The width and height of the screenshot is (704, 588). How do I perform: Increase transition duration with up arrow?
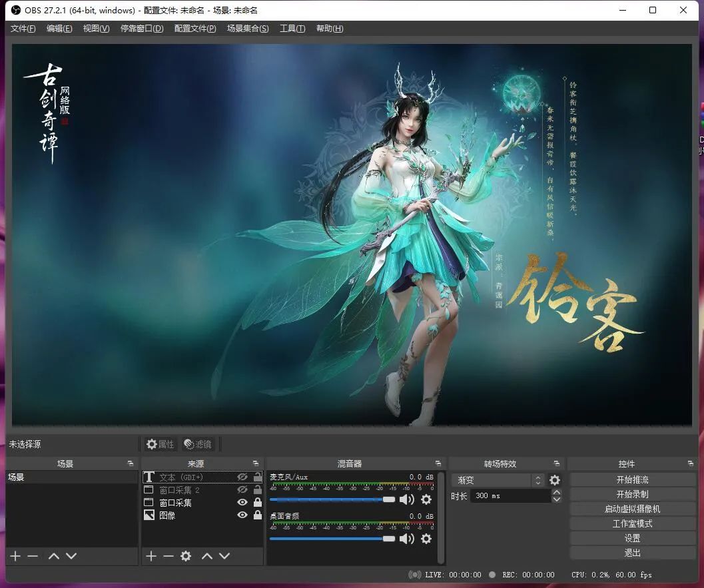pyautogui.click(x=557, y=492)
